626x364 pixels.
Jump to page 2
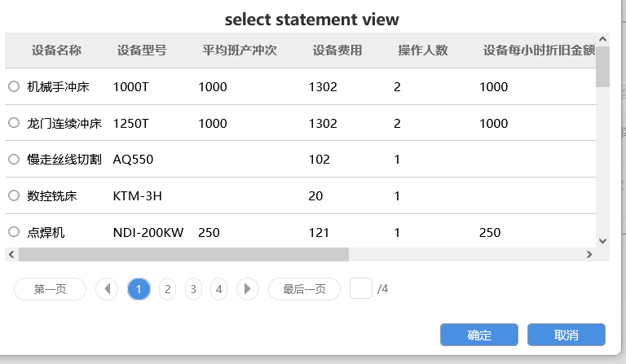[167, 289]
